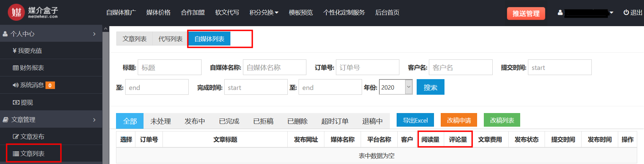The image size is (644, 164).
Task: Focus the 订单号 input field
Action: point(367,67)
